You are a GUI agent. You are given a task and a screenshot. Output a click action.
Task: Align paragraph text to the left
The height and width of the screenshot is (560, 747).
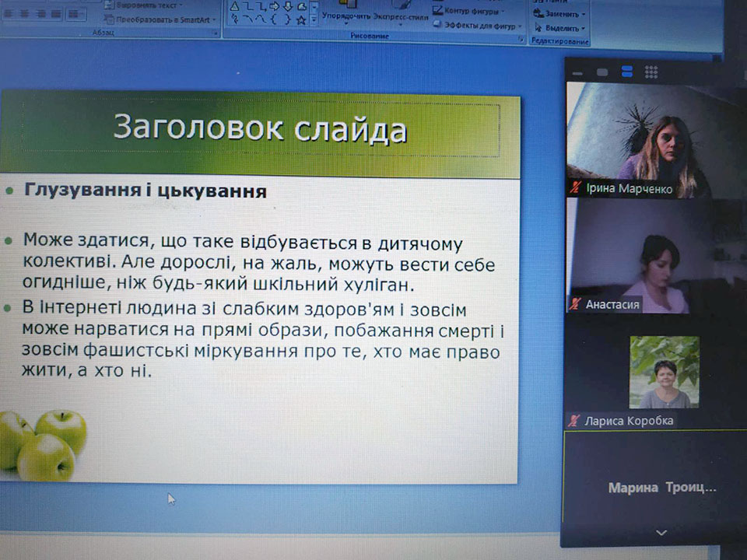10,14
